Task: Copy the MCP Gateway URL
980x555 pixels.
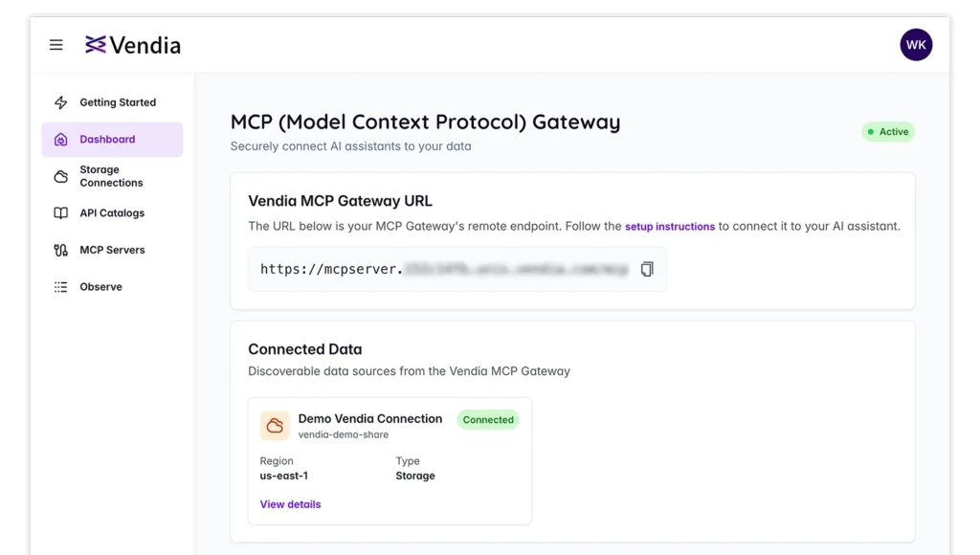Action: 647,270
